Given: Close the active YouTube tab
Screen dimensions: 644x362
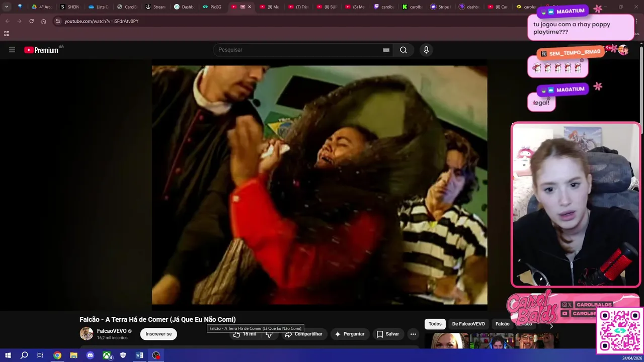Looking at the screenshot, I should pyautogui.click(x=250, y=7).
